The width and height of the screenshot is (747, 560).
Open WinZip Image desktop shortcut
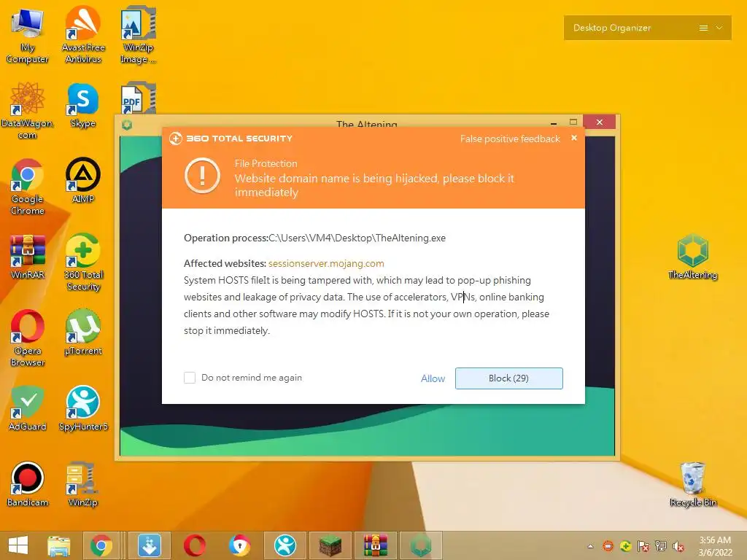click(x=138, y=34)
